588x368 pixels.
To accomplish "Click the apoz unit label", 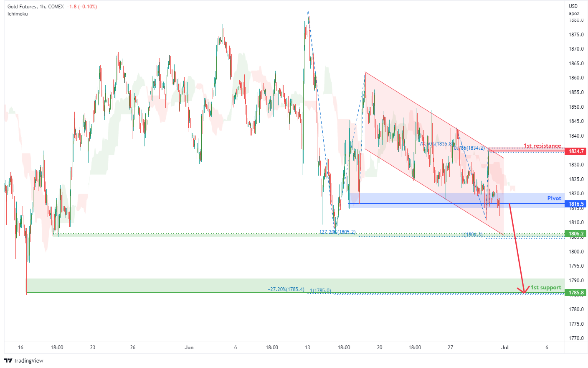I will click(574, 13).
